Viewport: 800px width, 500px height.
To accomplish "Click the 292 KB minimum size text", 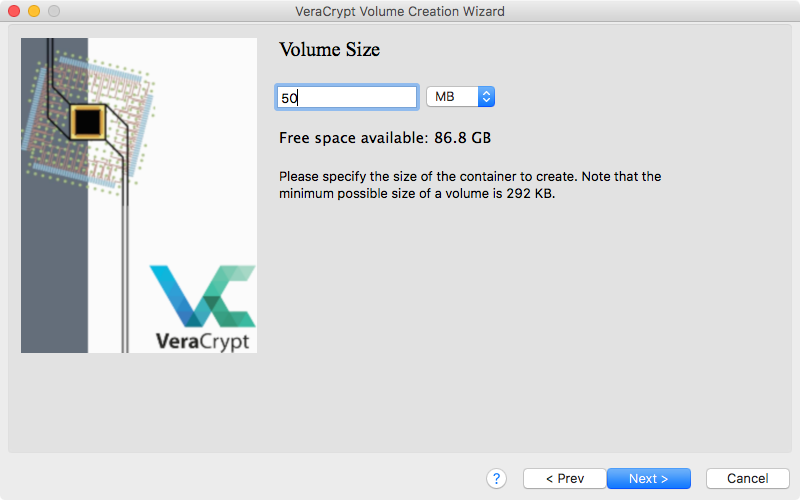I will click(x=530, y=193).
